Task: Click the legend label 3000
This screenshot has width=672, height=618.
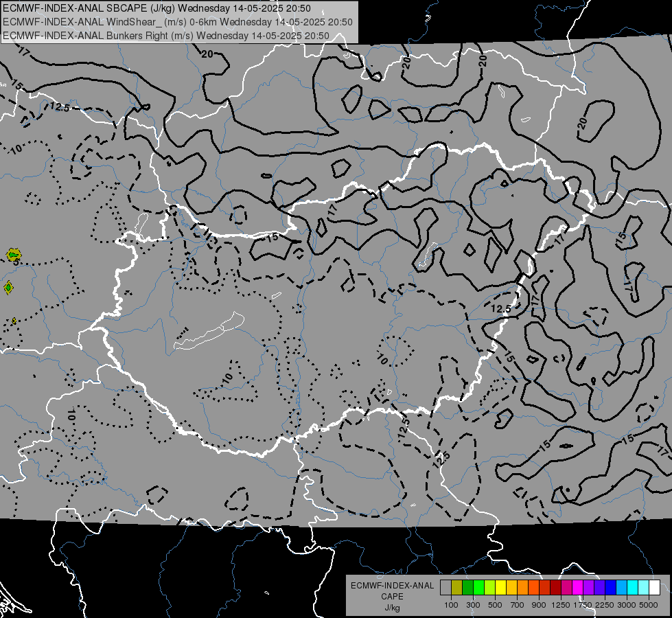Action: [626, 605]
